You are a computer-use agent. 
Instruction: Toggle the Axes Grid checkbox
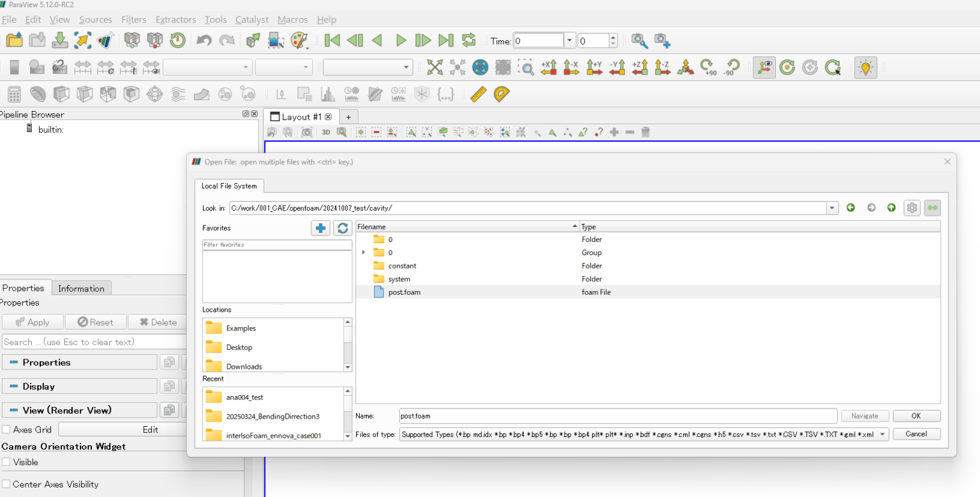pos(6,429)
